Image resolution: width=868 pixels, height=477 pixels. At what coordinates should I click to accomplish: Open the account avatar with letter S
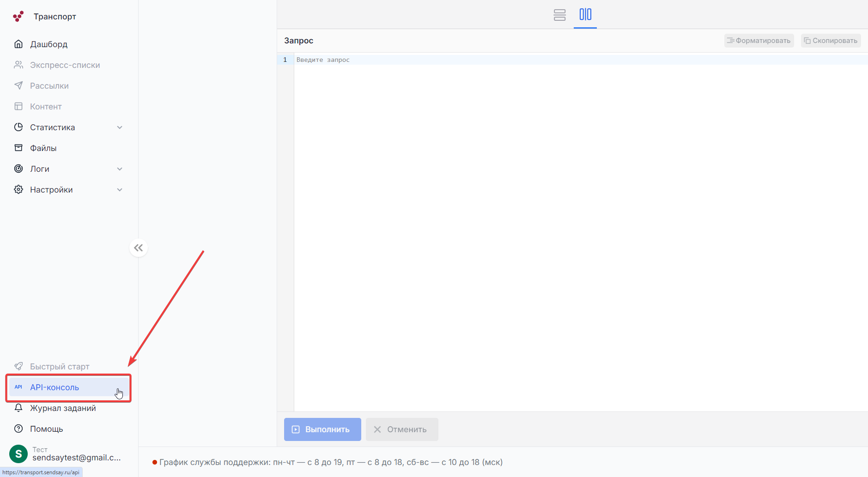click(x=18, y=454)
